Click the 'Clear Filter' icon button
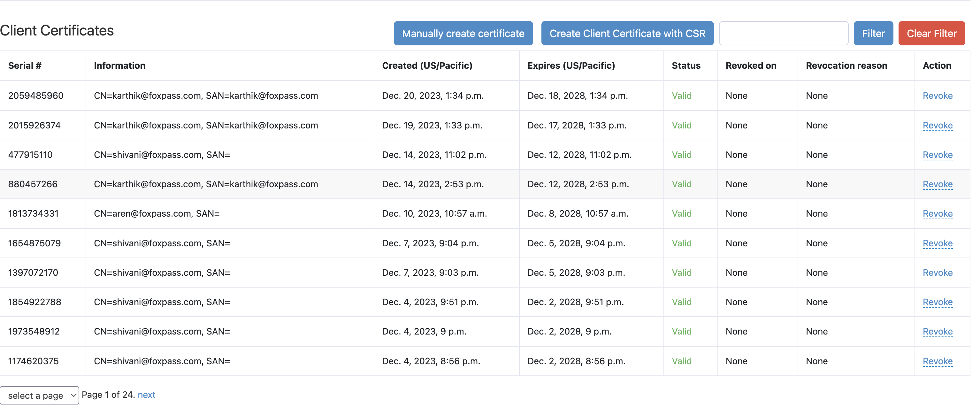The image size is (980, 416). [x=932, y=32]
